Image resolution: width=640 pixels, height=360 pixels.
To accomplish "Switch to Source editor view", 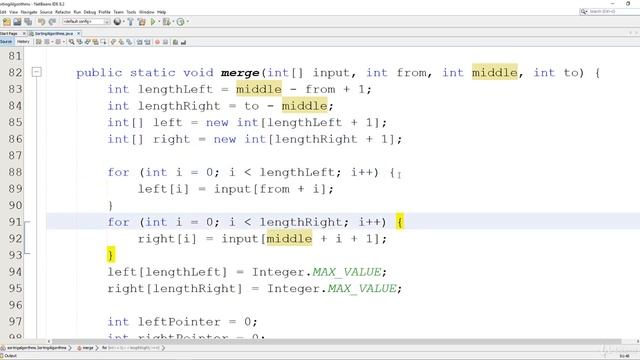I will click(x=6, y=42).
